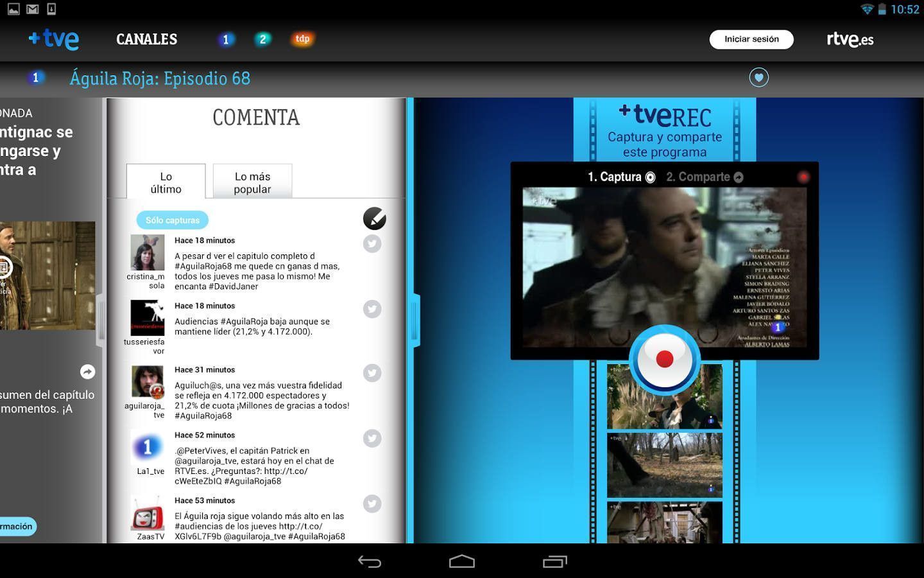Tap the blue button at bottom left
This screenshot has height=578, width=924.
18,527
